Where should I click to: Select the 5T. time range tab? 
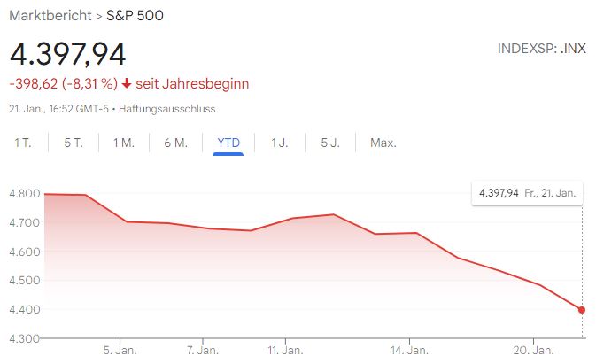pyautogui.click(x=73, y=143)
